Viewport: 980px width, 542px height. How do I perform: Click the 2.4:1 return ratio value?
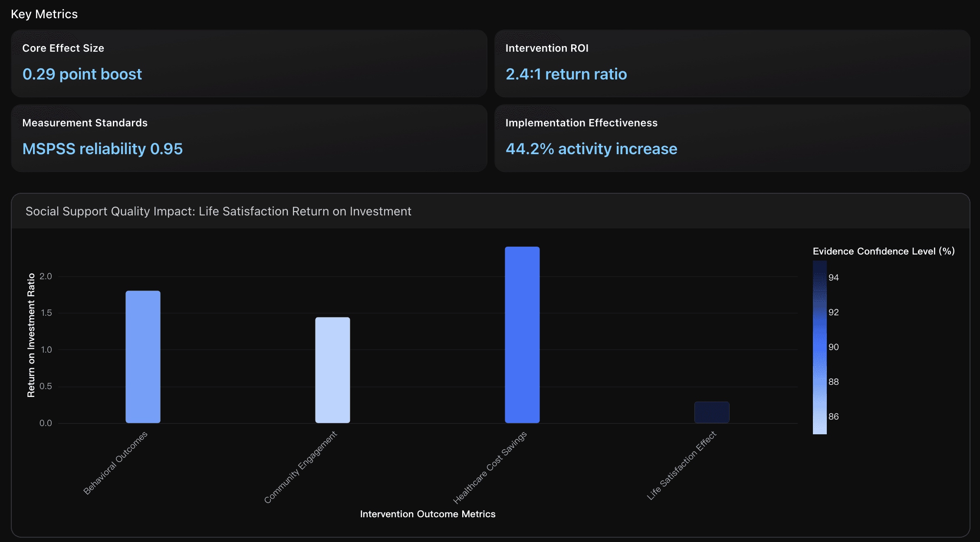566,74
